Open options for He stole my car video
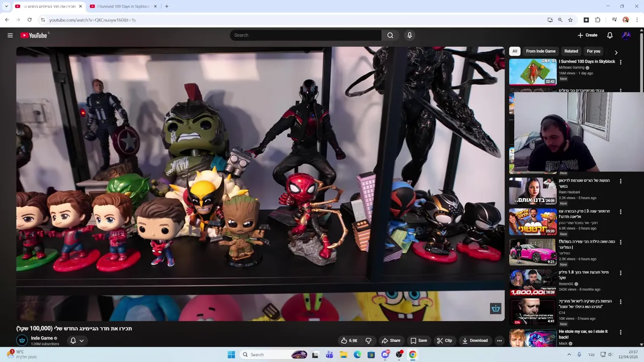 click(620, 332)
